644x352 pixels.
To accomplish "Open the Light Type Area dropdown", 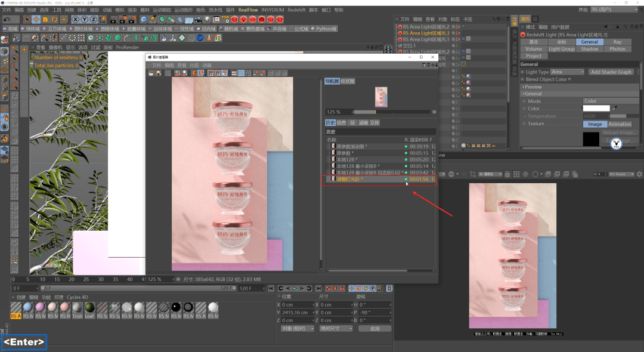I will tap(567, 72).
